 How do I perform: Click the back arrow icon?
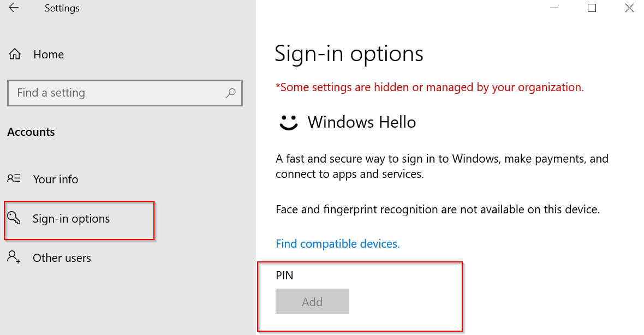click(x=14, y=8)
